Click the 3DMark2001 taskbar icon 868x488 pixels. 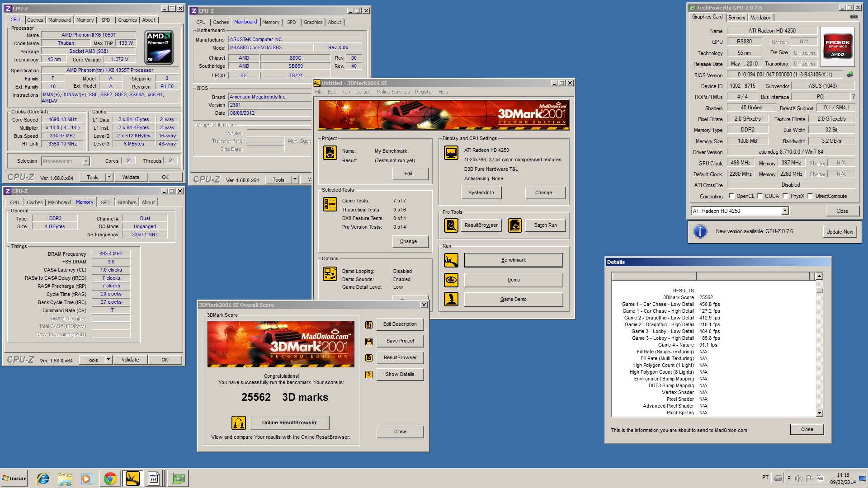click(132, 479)
